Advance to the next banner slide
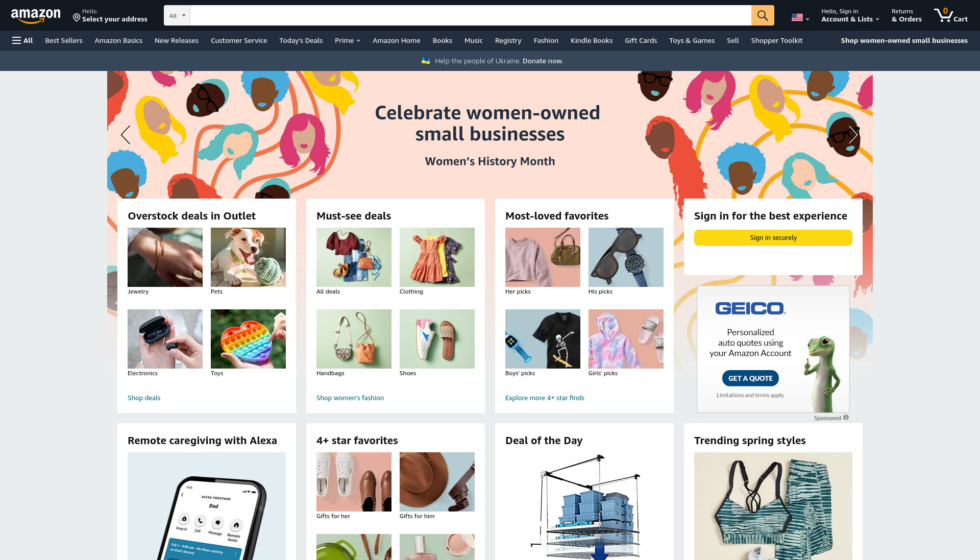980x560 pixels. click(x=853, y=135)
